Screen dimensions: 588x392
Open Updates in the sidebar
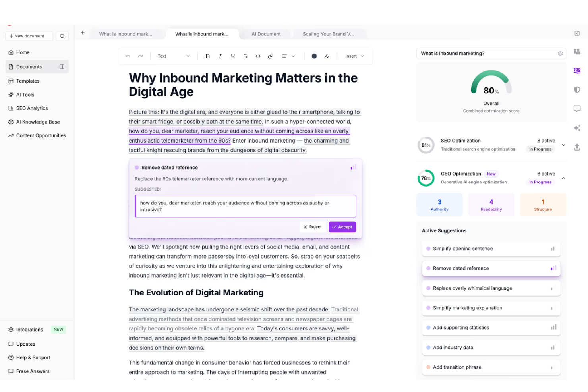pyautogui.click(x=37, y=344)
